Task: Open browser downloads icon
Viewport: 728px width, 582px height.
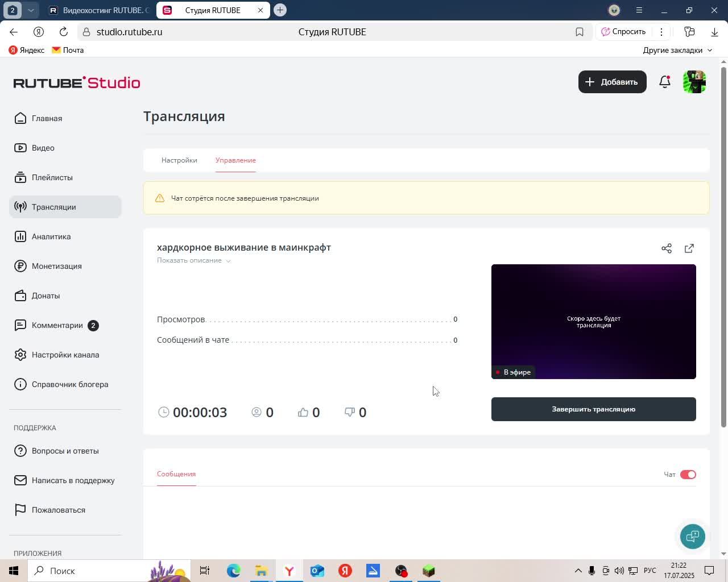Action: point(714,32)
